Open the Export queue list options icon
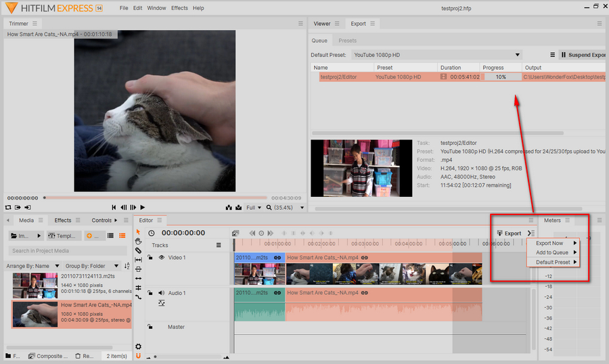The width and height of the screenshot is (609, 364). click(552, 55)
